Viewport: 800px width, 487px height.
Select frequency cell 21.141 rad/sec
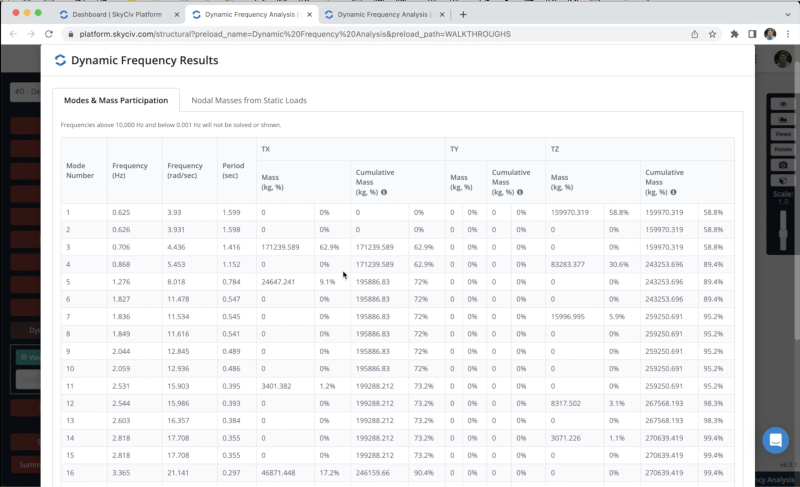[190, 473]
